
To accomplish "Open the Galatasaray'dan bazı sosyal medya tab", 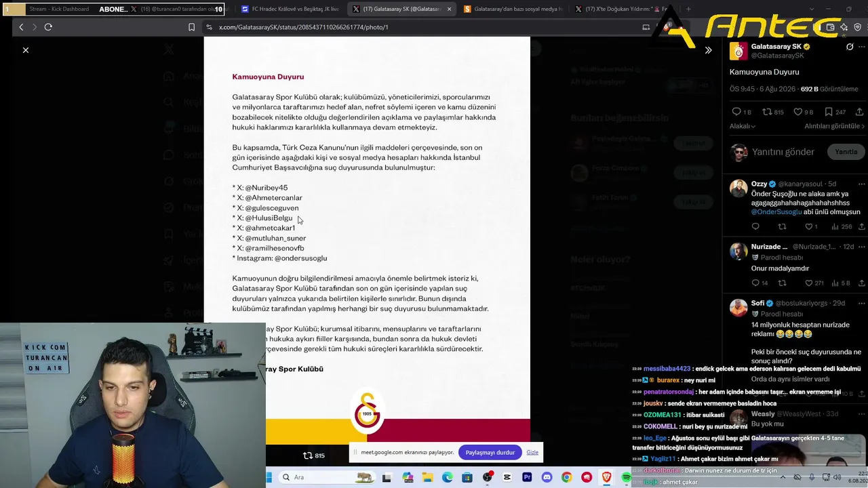I will coord(513,9).
